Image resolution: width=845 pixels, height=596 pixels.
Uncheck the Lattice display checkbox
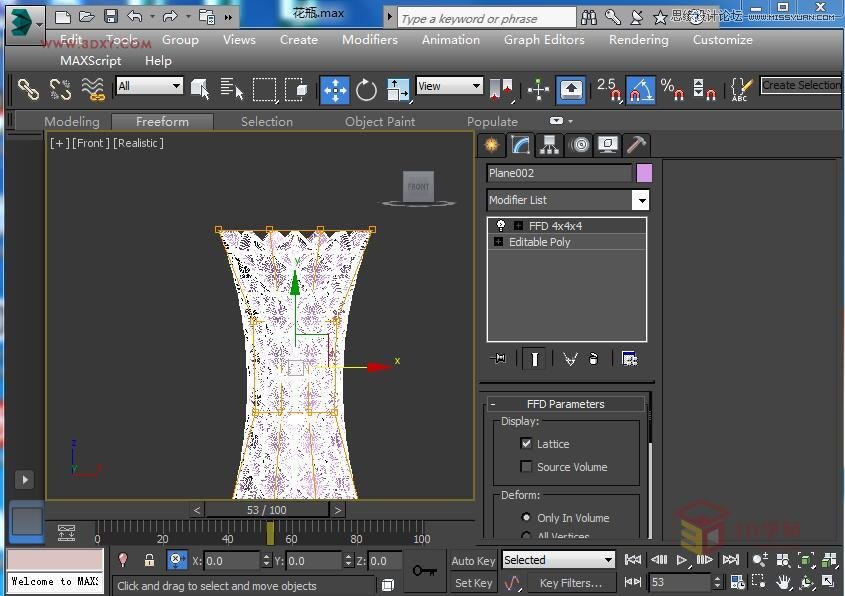(x=526, y=443)
